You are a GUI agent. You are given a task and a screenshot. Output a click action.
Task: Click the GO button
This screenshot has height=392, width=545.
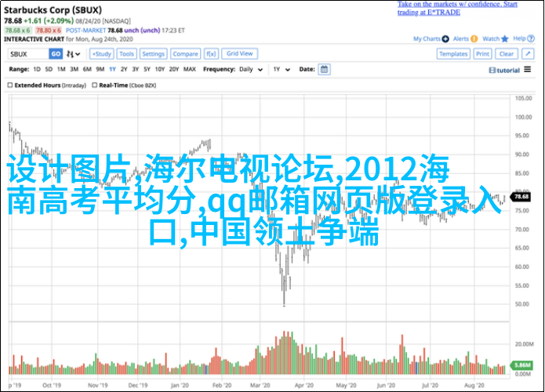pyautogui.click(x=56, y=54)
